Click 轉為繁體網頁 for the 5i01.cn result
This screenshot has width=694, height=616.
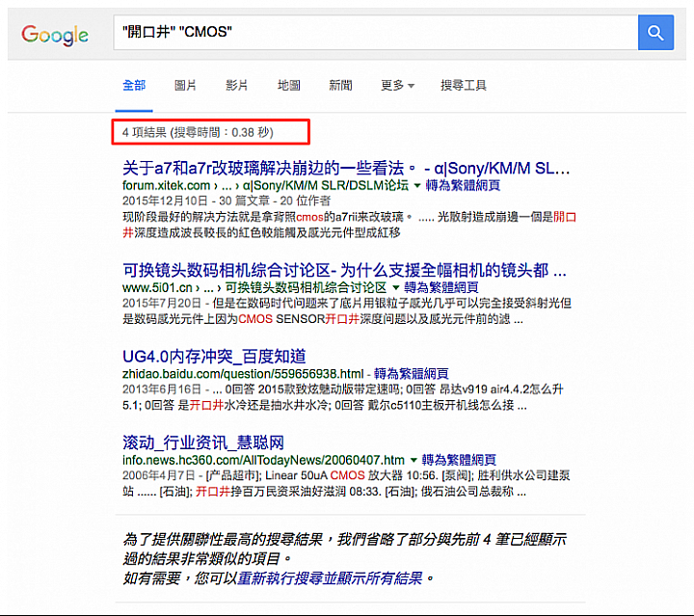(x=441, y=287)
